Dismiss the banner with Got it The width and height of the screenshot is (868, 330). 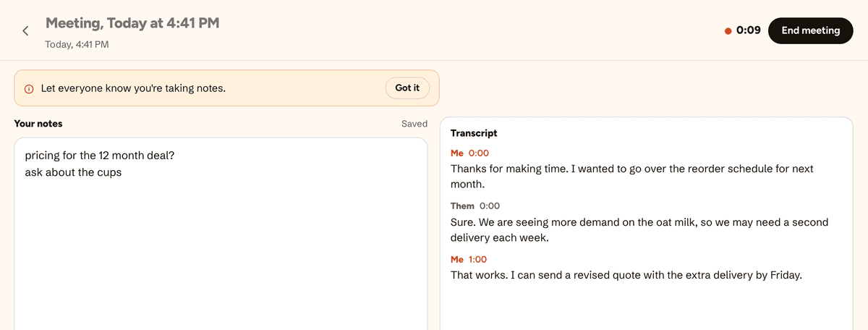coord(407,88)
